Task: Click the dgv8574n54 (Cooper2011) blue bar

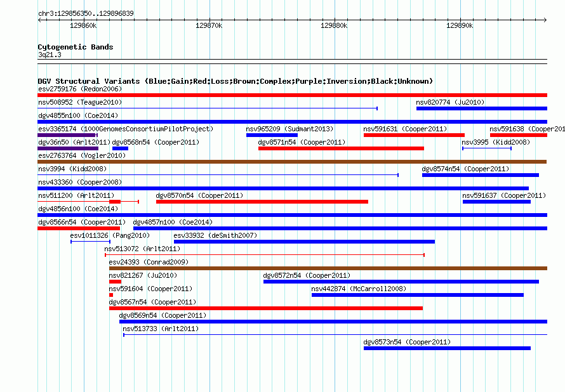Action: (481, 175)
